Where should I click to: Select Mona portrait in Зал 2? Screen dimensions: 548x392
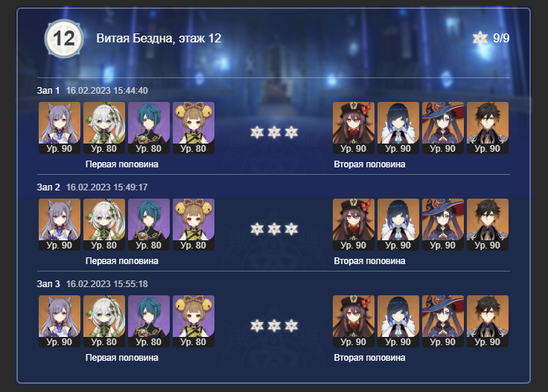(443, 225)
